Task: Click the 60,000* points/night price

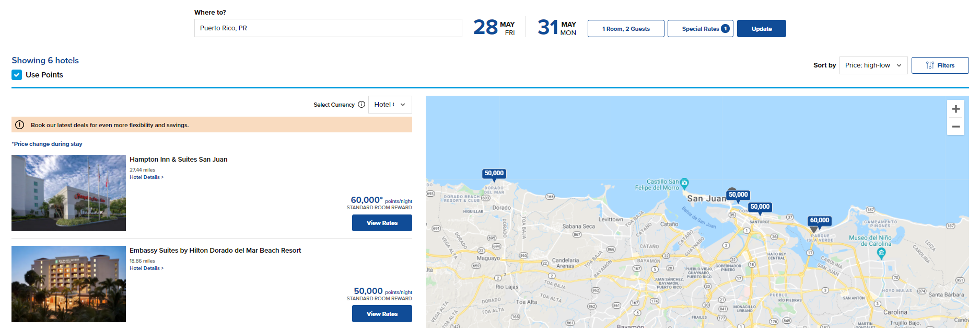Action: coord(381,200)
